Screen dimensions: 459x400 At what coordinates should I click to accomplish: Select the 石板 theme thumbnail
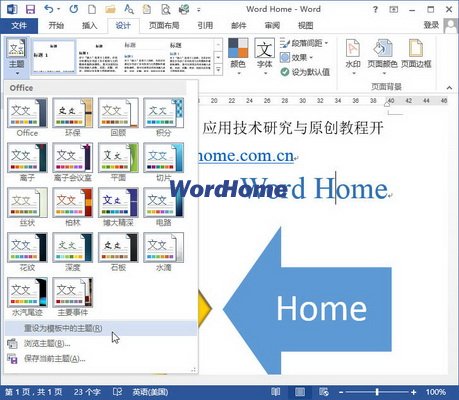coord(118,247)
